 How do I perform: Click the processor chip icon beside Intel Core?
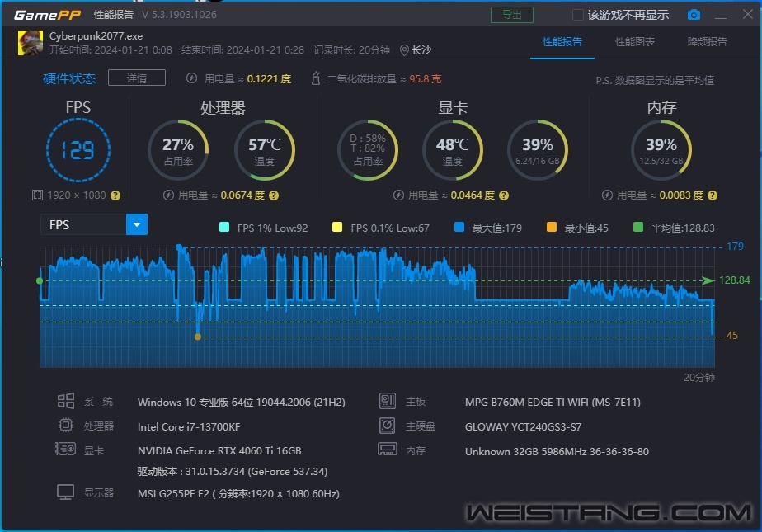pos(66,426)
